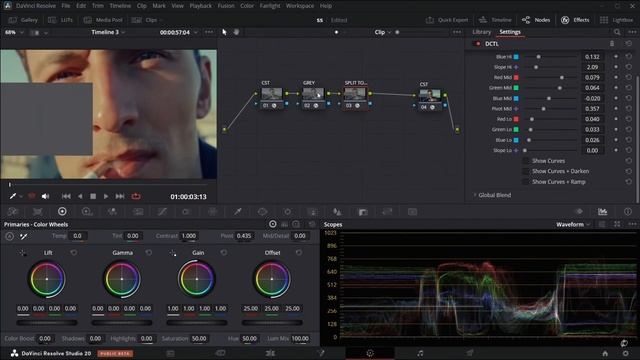Open the LUTs panel
Screen dimensions: 640x360
coord(60,20)
